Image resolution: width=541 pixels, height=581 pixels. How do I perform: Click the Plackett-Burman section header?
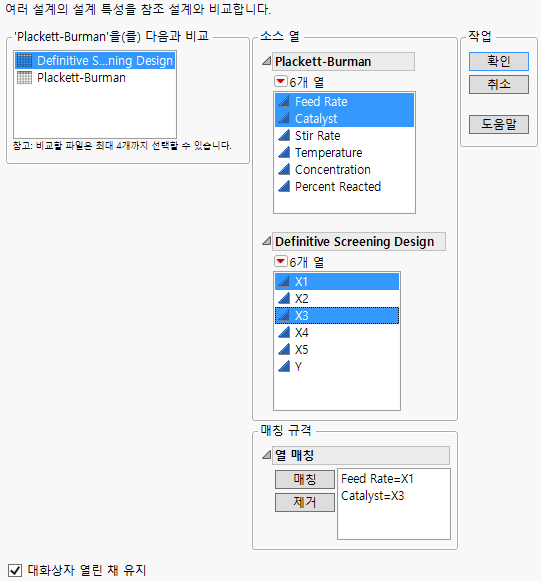click(343, 61)
